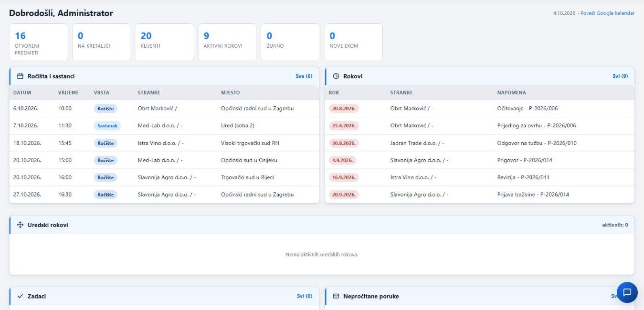Open the chat bubble floating button
The width and height of the screenshot is (644, 310).
pos(627,292)
